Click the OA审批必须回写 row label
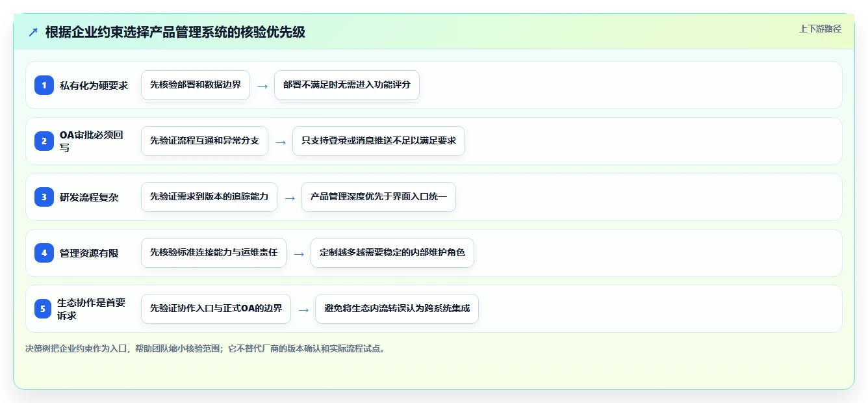The image size is (868, 403). tap(92, 141)
